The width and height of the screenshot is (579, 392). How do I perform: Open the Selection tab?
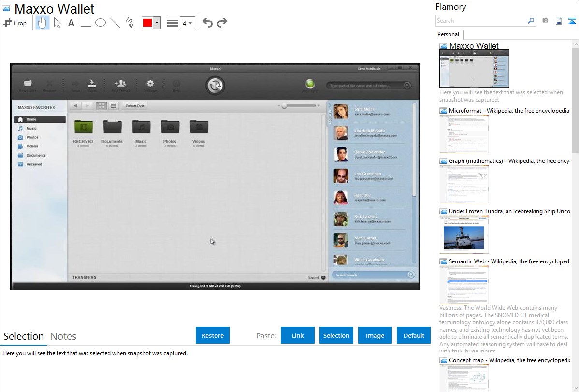point(24,336)
